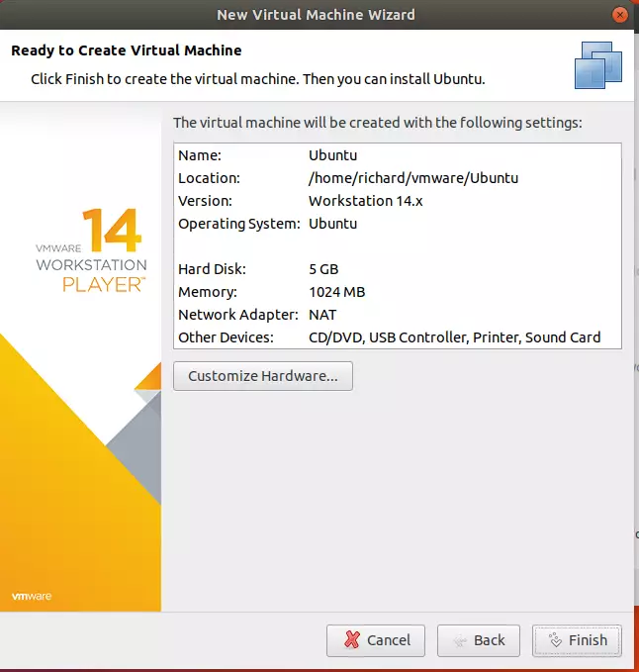Click the stacked windows virtual machine icon
The height and width of the screenshot is (672, 639).
(x=597, y=65)
